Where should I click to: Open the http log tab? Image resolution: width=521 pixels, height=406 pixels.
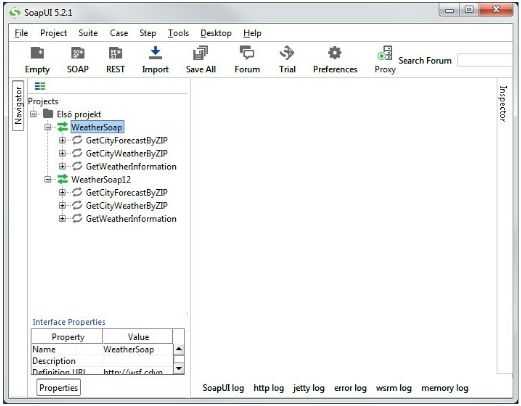pos(269,388)
